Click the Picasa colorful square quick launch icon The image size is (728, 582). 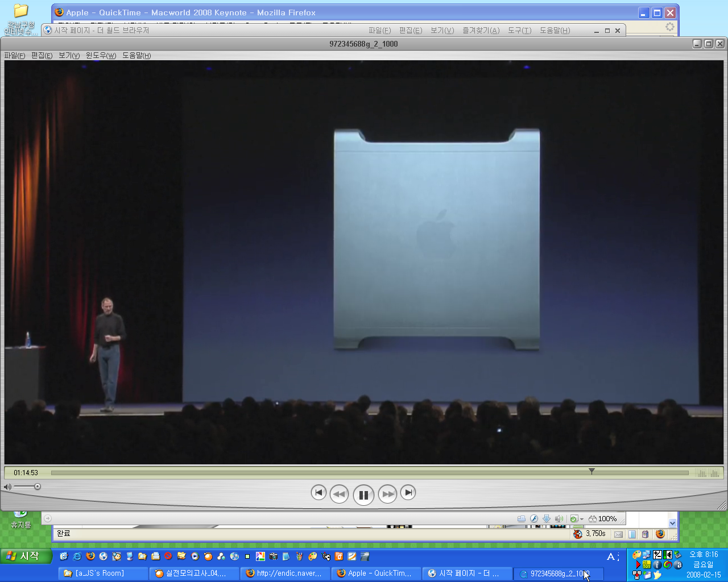tap(260, 556)
